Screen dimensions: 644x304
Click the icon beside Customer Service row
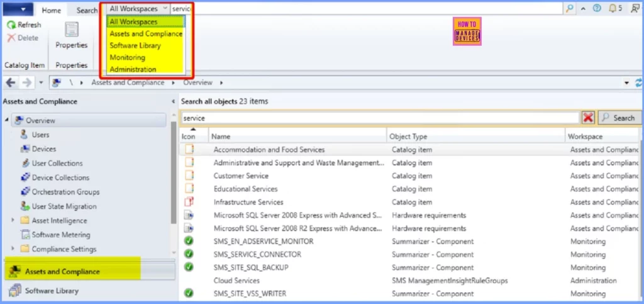click(189, 176)
